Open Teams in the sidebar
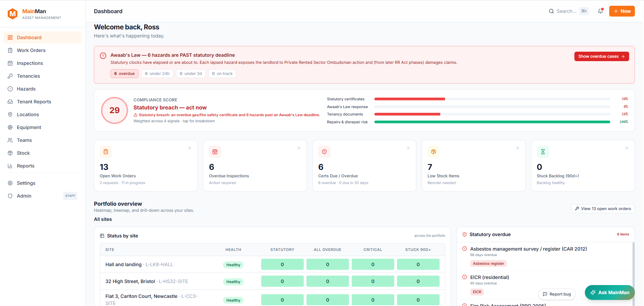 point(42,140)
